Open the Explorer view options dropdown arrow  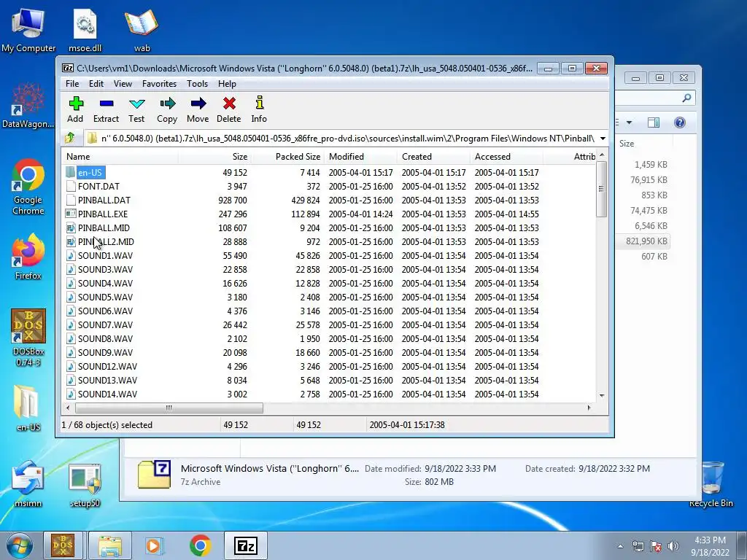(629, 122)
